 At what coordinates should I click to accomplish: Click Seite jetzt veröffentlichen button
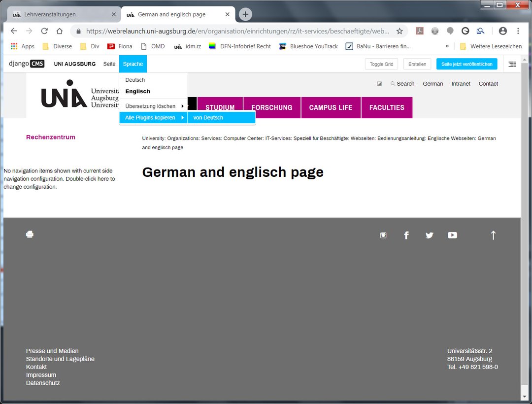tap(466, 64)
